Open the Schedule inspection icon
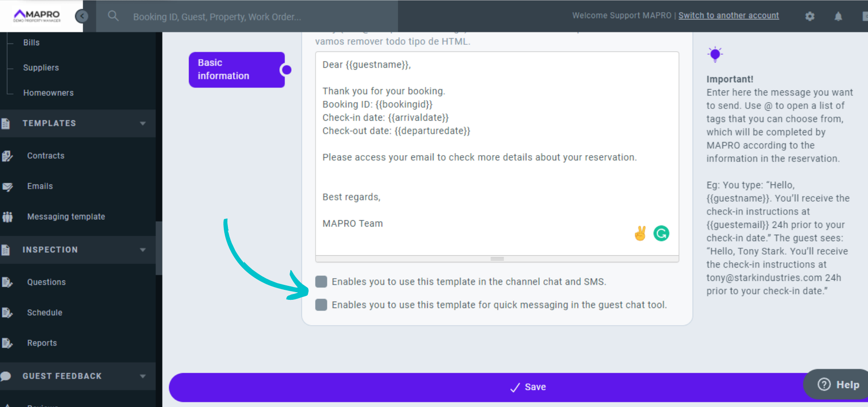This screenshot has width=868, height=407. (8, 312)
